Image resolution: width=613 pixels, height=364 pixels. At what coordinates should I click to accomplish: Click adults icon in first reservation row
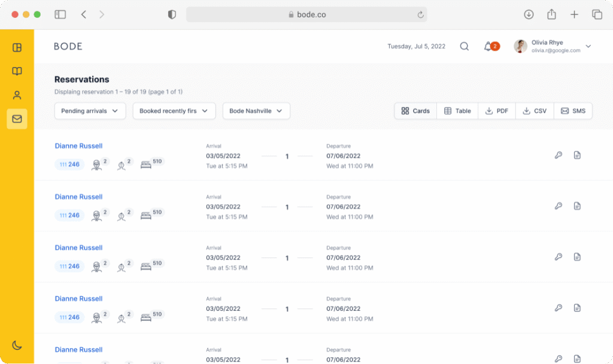(x=96, y=165)
